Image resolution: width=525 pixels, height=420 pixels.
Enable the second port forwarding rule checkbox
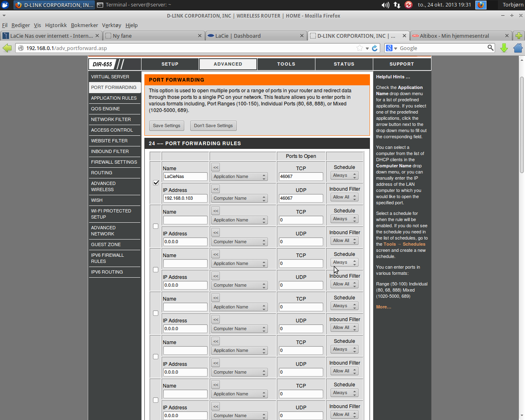155,226
